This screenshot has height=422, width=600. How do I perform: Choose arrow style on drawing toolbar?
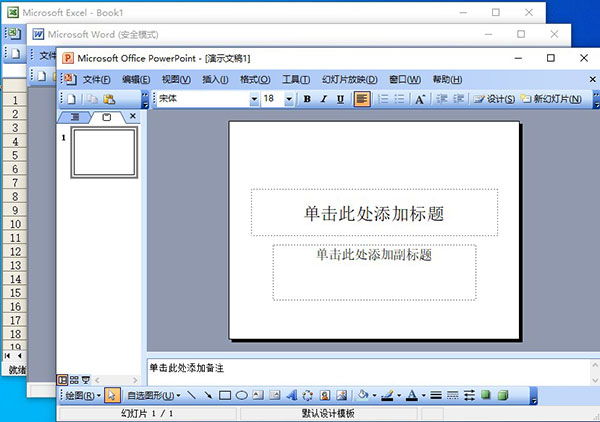pos(469,395)
